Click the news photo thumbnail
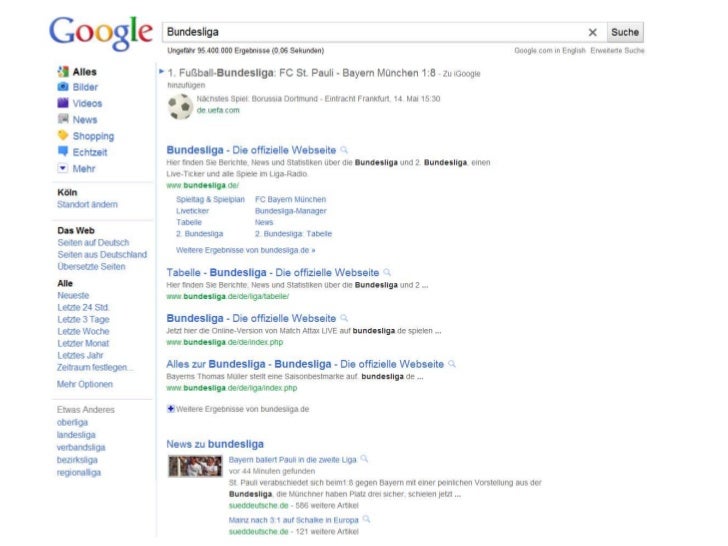728x546 pixels. pos(195,466)
